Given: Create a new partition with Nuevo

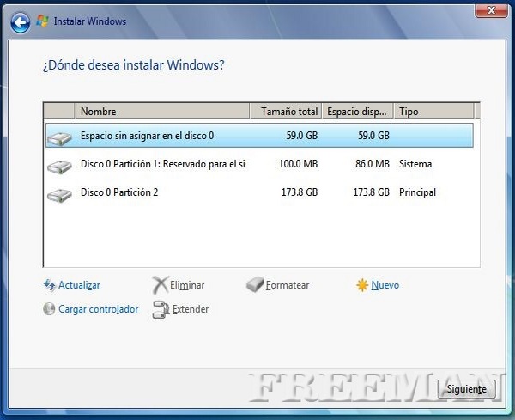Looking at the screenshot, I should click(385, 285).
